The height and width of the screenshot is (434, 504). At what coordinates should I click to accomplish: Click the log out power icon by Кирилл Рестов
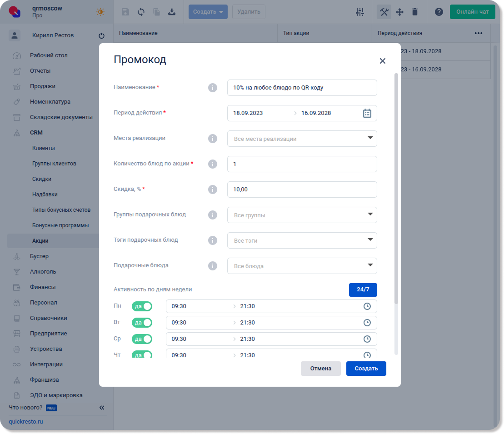coord(101,36)
